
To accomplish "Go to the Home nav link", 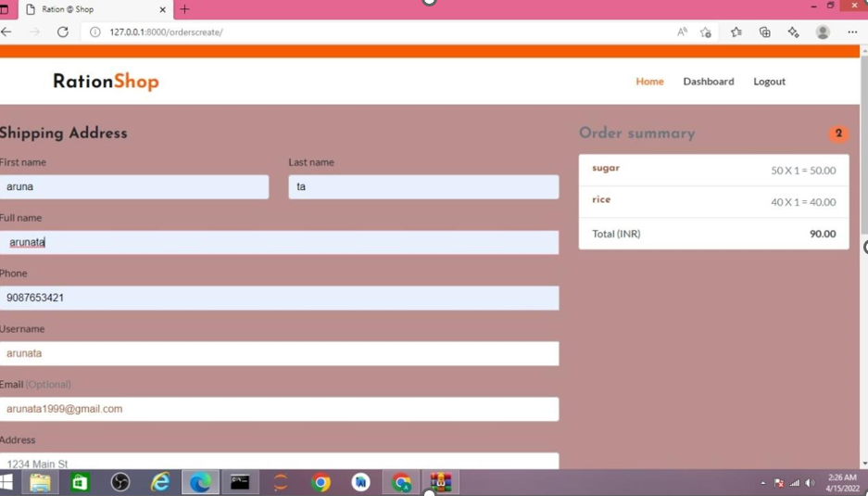I will click(x=649, y=82).
